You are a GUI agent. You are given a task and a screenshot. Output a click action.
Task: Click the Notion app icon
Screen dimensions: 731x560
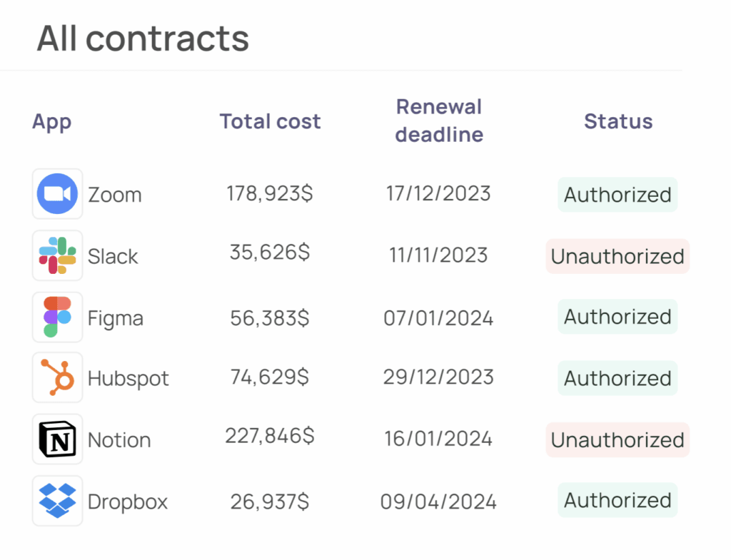tap(57, 439)
